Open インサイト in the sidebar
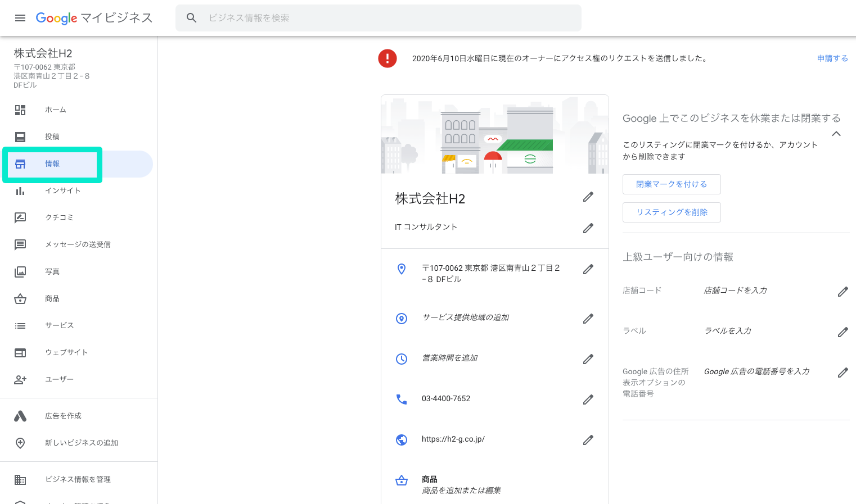Image resolution: width=856 pixels, height=504 pixels. click(x=76, y=190)
